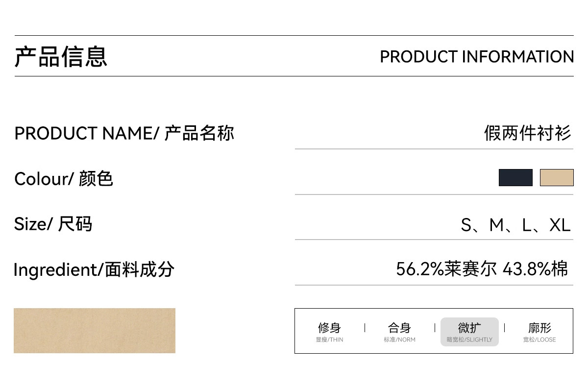Click the Ingredient/面料成分 label
The image size is (588, 388).
(94, 269)
